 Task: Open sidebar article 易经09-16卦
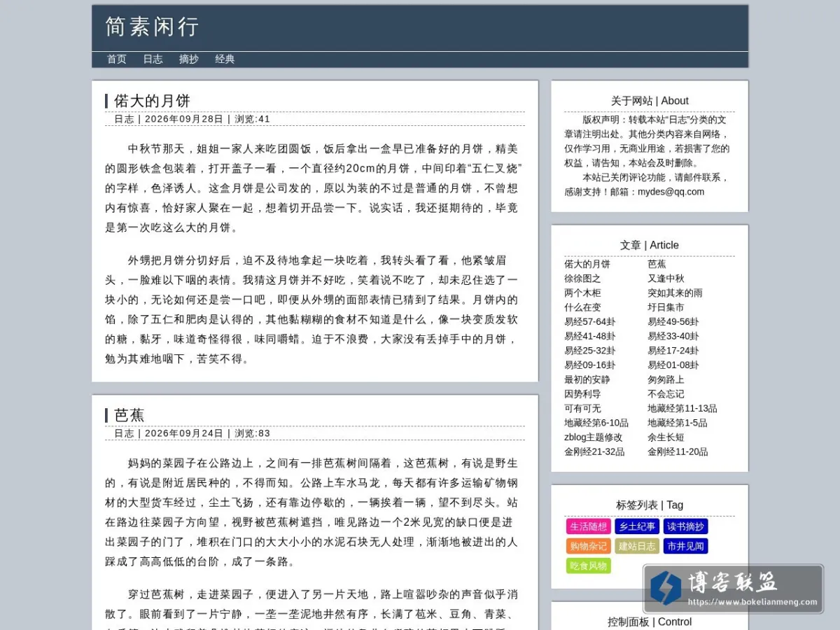click(x=590, y=365)
